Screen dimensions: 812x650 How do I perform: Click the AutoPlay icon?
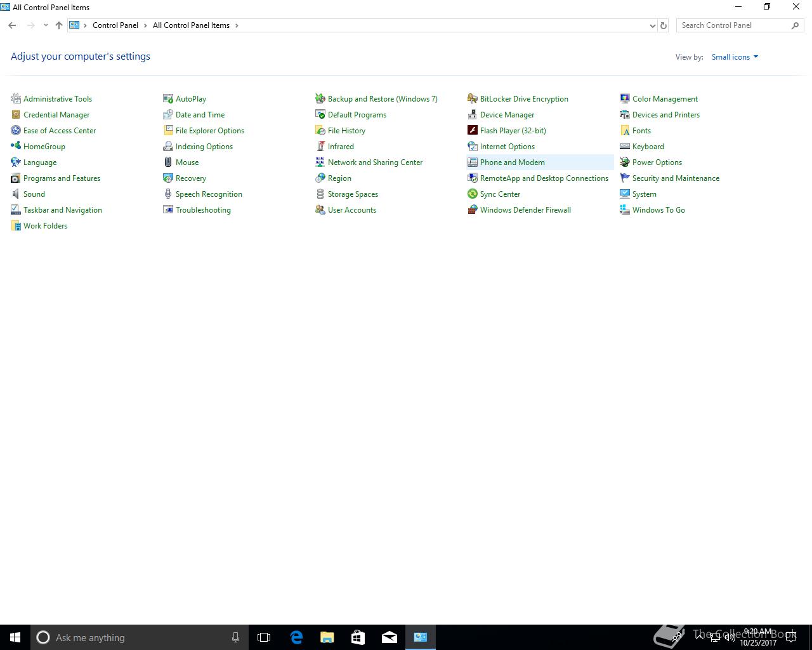point(168,98)
